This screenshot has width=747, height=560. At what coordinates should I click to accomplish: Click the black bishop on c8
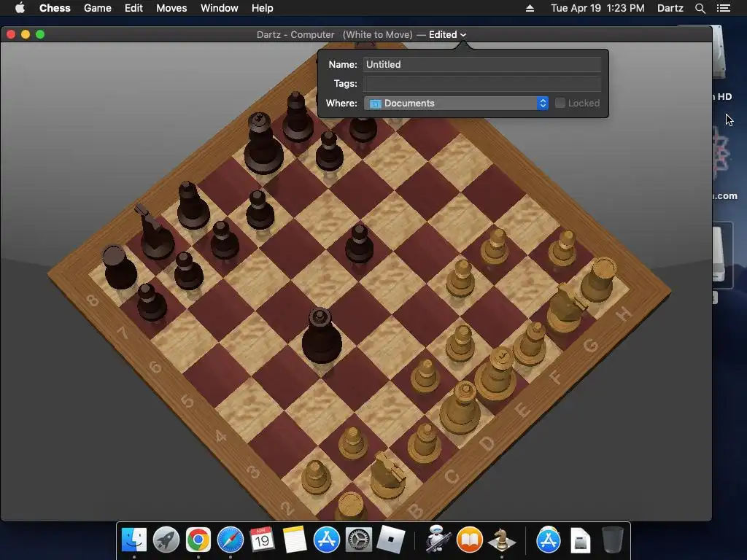[x=193, y=205]
